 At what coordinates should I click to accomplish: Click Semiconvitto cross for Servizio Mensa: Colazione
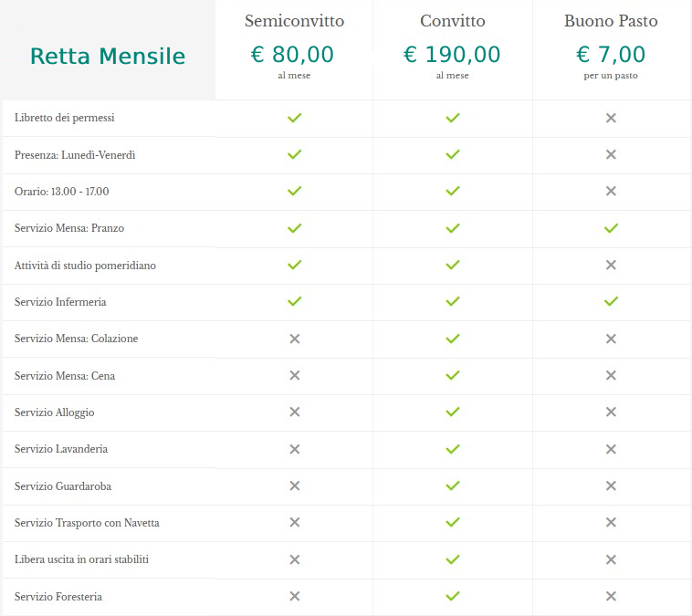pos(294,339)
